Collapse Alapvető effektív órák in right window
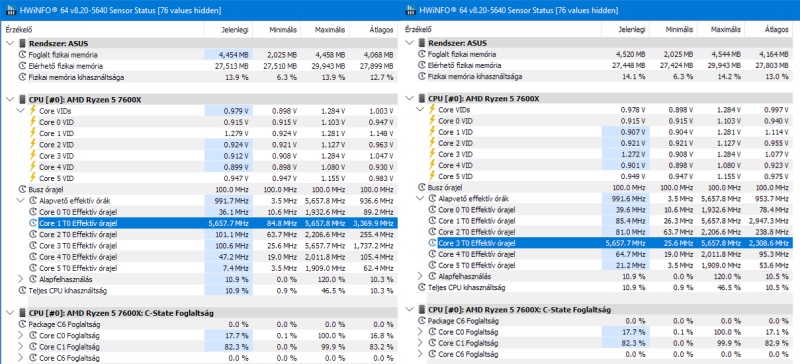 tap(420, 198)
